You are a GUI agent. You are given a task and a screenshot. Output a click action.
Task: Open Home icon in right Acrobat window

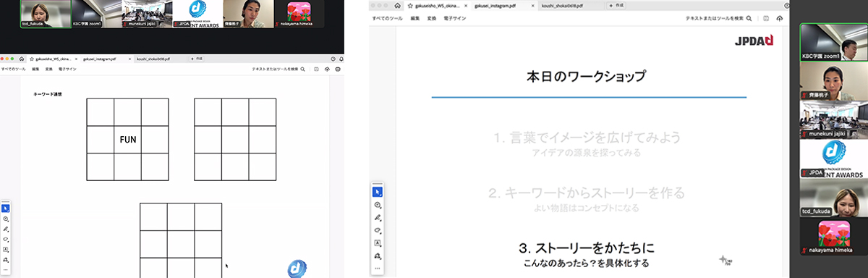tap(398, 5)
